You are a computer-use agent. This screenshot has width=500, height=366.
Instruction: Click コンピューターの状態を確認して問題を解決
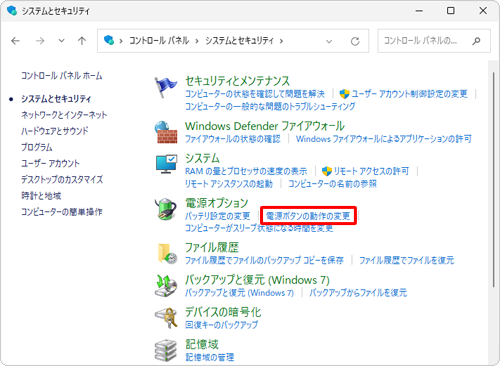click(x=255, y=94)
